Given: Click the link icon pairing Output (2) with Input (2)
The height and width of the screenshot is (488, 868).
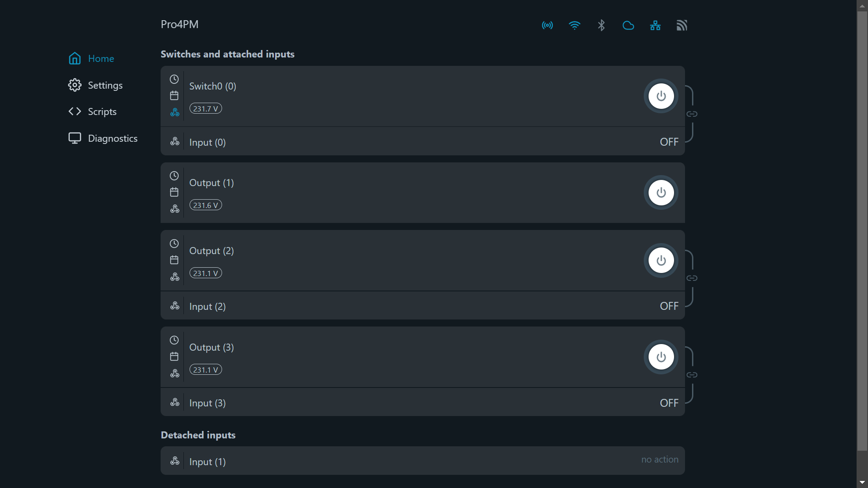Looking at the screenshot, I should (x=692, y=277).
